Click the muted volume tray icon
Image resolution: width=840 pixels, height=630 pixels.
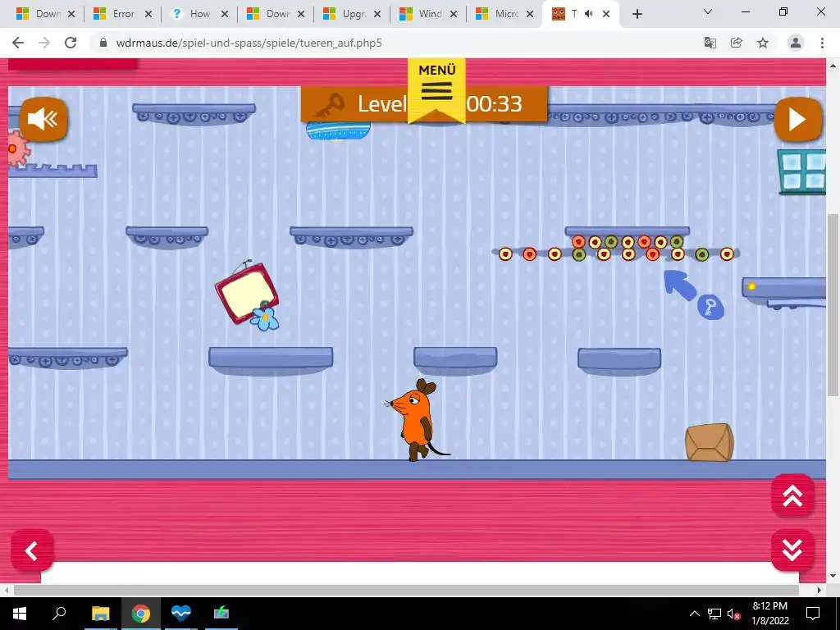tap(734, 614)
